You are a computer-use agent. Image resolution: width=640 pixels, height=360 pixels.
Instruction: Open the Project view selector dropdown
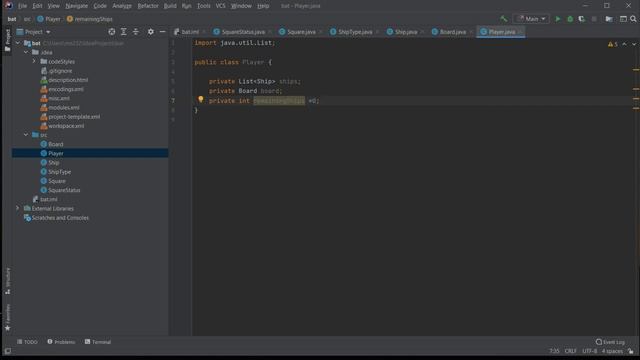pos(33,31)
